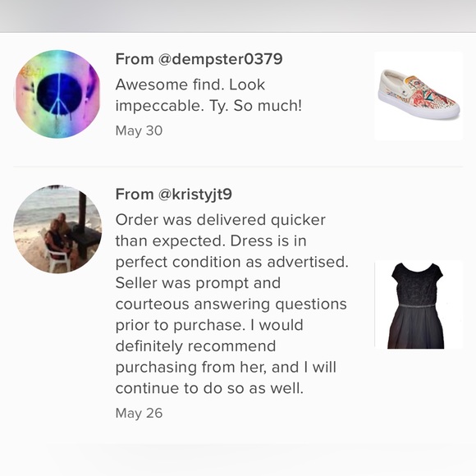Click the gray header bar at top

(x=238, y=16)
